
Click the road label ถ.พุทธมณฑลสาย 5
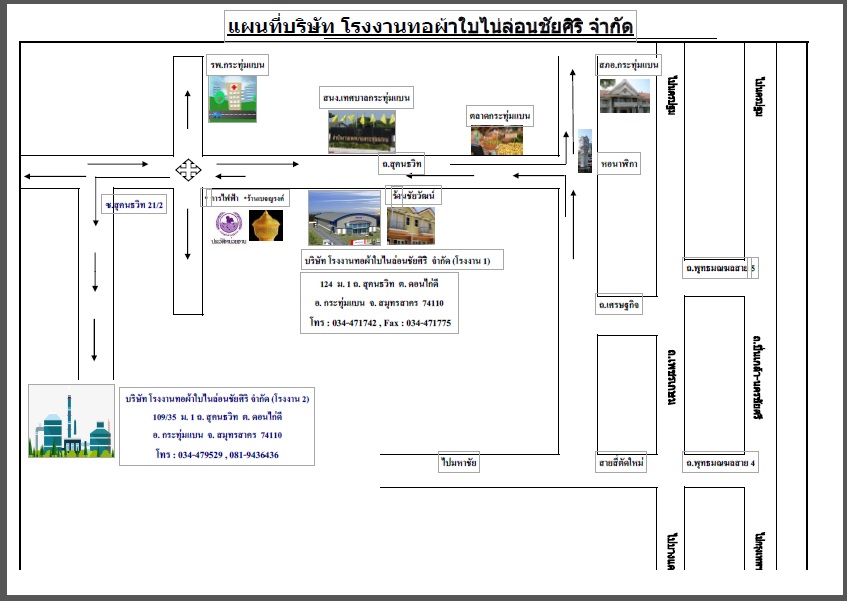721,268
